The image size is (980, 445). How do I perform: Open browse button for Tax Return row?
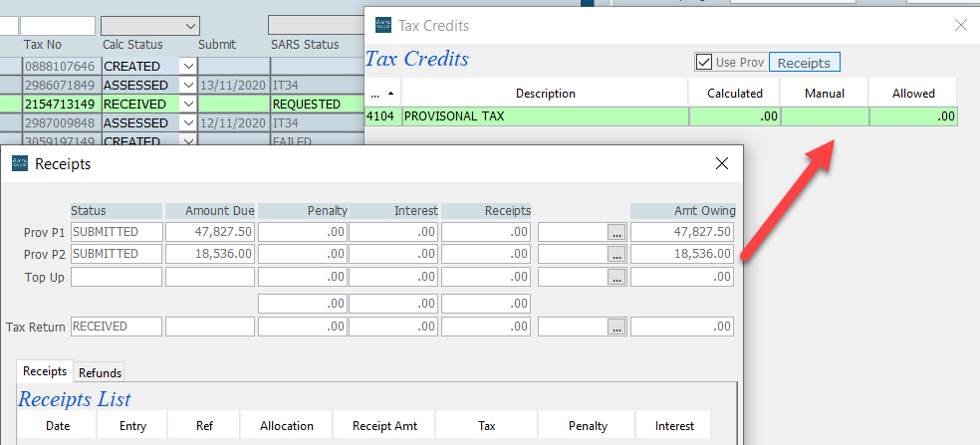pyautogui.click(x=617, y=327)
